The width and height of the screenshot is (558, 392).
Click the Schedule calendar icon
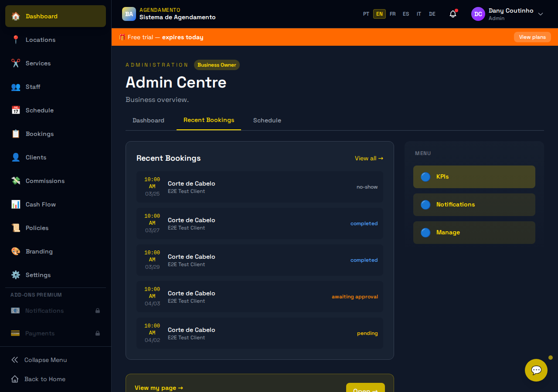coord(16,110)
